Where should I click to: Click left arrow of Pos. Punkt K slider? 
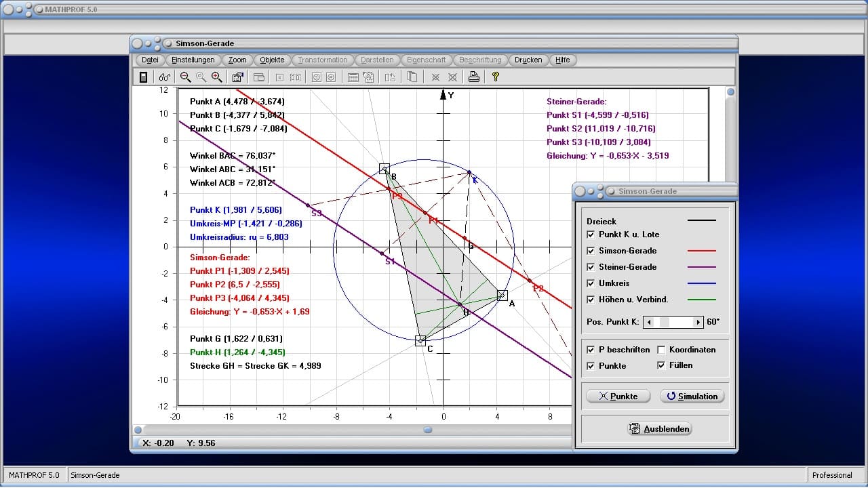point(649,322)
